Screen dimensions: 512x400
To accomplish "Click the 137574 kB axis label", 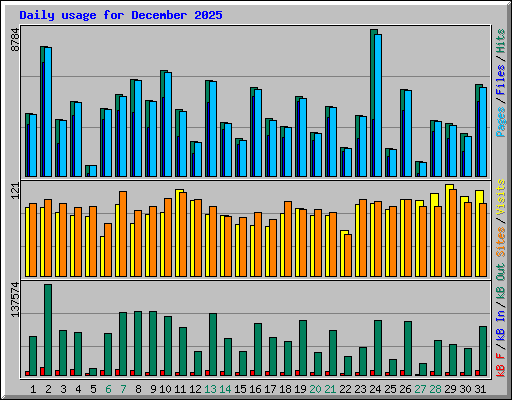I will 15,299.
